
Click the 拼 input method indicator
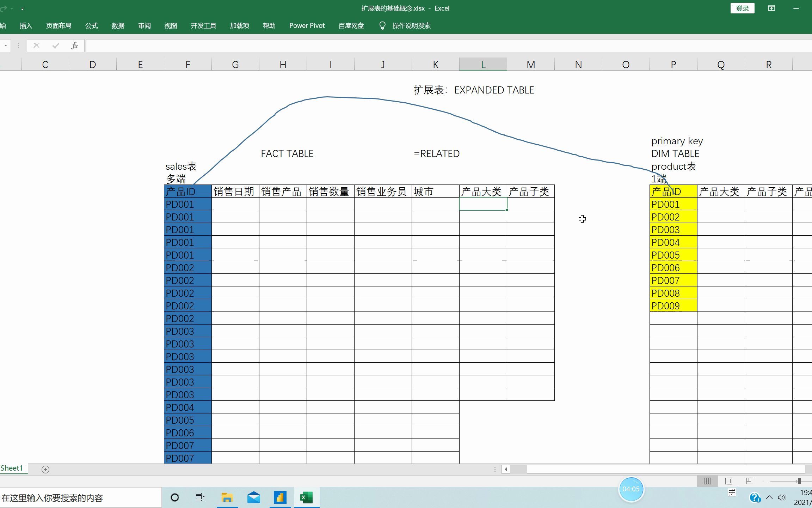[732, 492]
